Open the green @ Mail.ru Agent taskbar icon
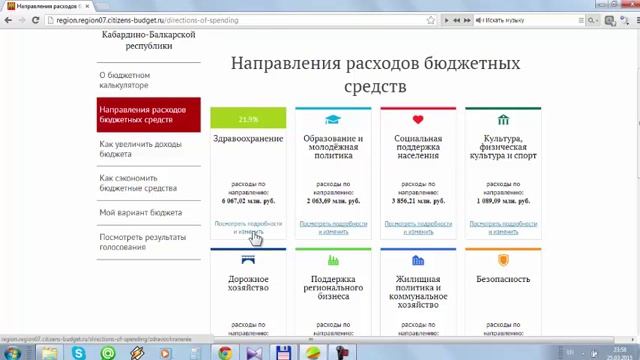640x360 pixels. click(x=108, y=353)
